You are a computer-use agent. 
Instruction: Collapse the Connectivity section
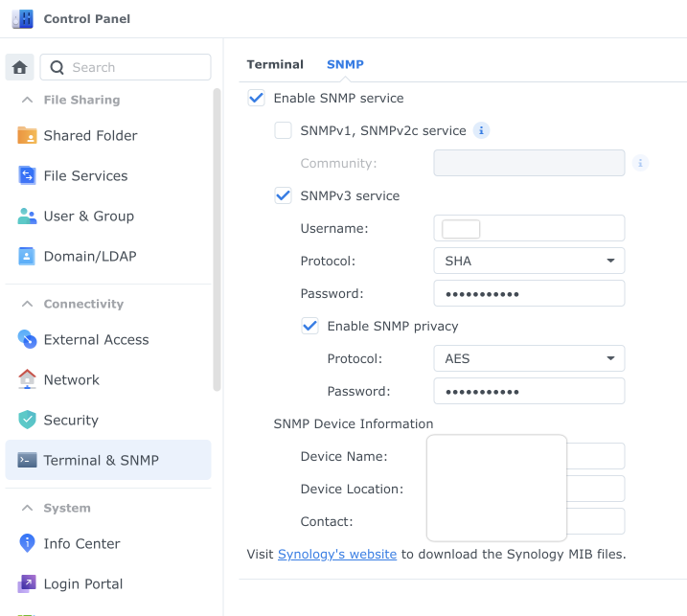(x=27, y=304)
